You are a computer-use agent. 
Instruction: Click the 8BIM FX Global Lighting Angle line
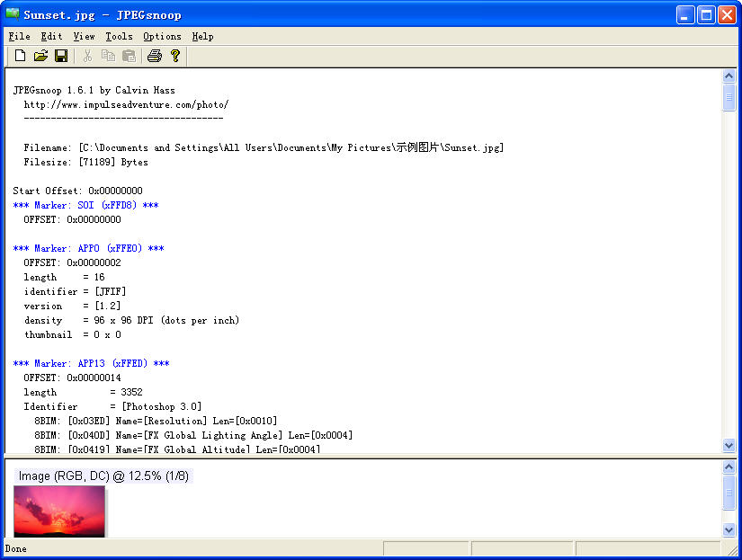click(x=193, y=435)
